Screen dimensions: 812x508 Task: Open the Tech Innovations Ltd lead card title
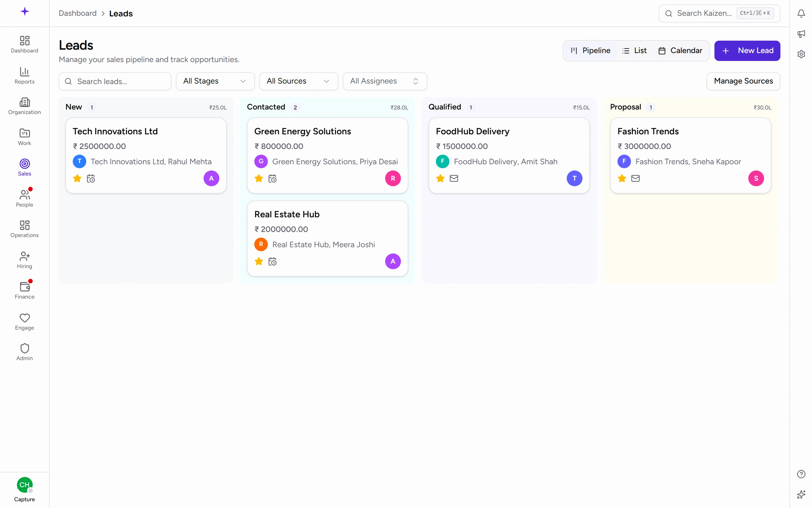pos(115,131)
